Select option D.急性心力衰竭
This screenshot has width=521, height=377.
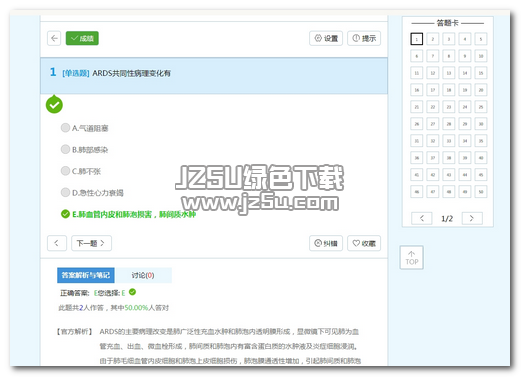pyautogui.click(x=92, y=193)
